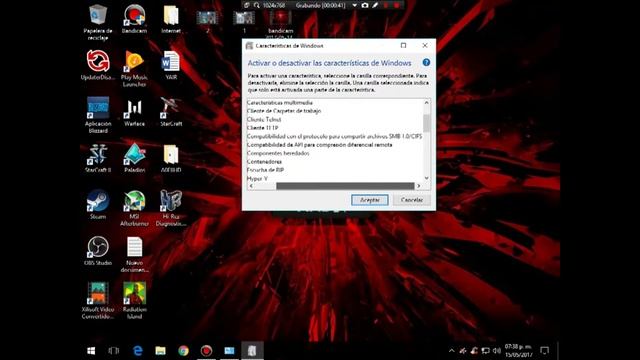
Task: Activate the Bandicam pencil drawing tool
Action: (376, 5)
